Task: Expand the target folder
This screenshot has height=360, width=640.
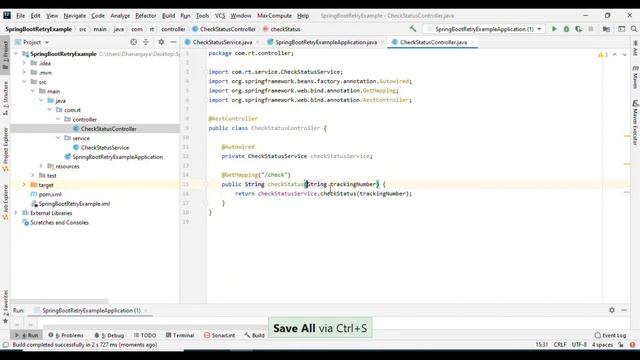Action: click(x=24, y=185)
